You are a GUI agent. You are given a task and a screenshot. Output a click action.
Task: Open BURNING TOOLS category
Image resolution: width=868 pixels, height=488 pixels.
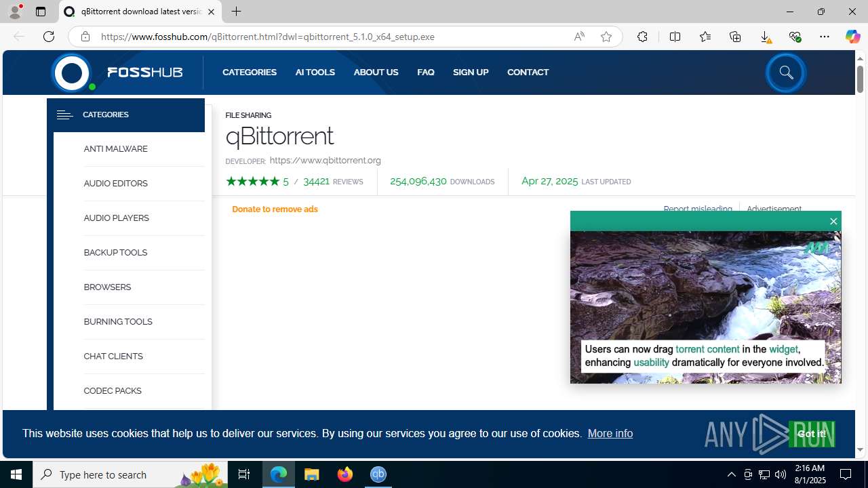coord(118,322)
